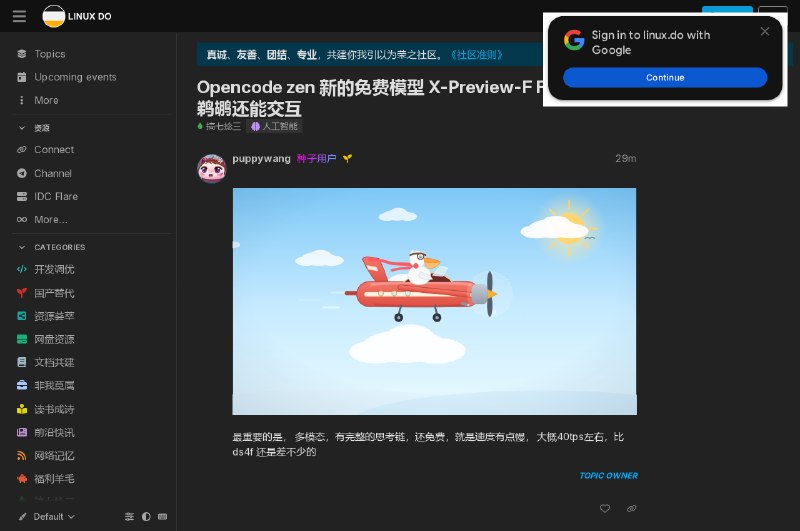Click the 种子用户 user title
The width and height of the screenshot is (800, 531).
(316, 159)
